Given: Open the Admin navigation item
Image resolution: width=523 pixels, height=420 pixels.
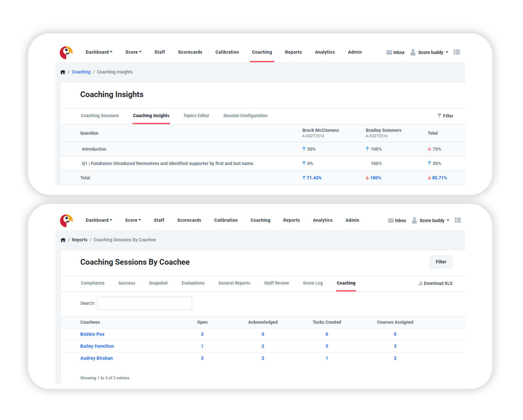Looking at the screenshot, I should coord(354,52).
